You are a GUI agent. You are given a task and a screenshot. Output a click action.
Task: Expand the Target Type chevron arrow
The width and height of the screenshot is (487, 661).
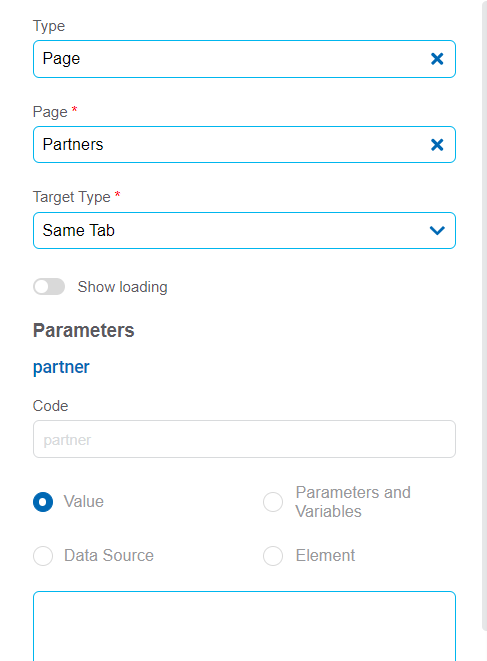tap(437, 231)
